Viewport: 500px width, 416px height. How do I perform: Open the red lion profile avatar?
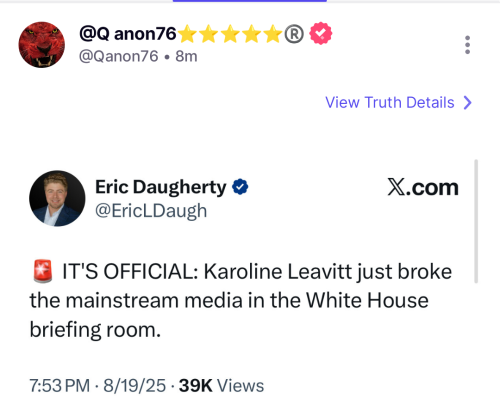pos(42,45)
